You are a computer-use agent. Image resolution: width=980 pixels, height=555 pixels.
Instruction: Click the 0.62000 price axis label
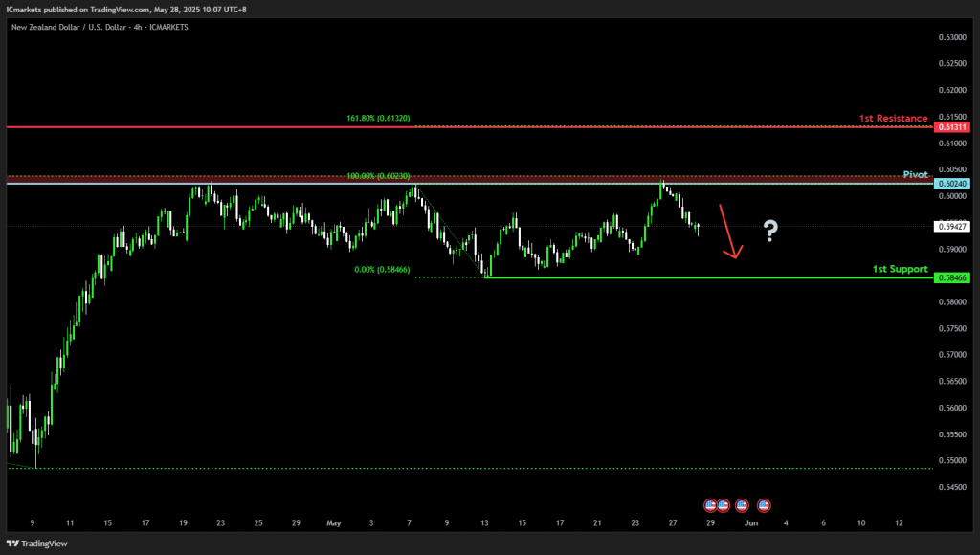coord(952,90)
